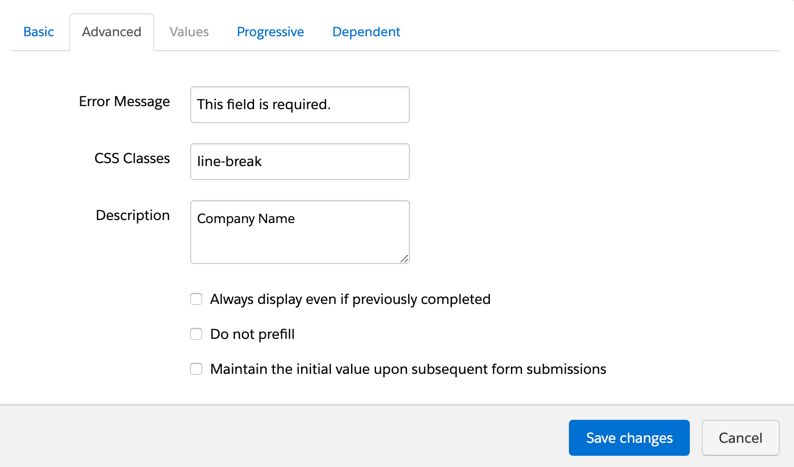The image size is (794, 467).
Task: Click the 'Always display even if previously completed' label text
Action: (350, 299)
